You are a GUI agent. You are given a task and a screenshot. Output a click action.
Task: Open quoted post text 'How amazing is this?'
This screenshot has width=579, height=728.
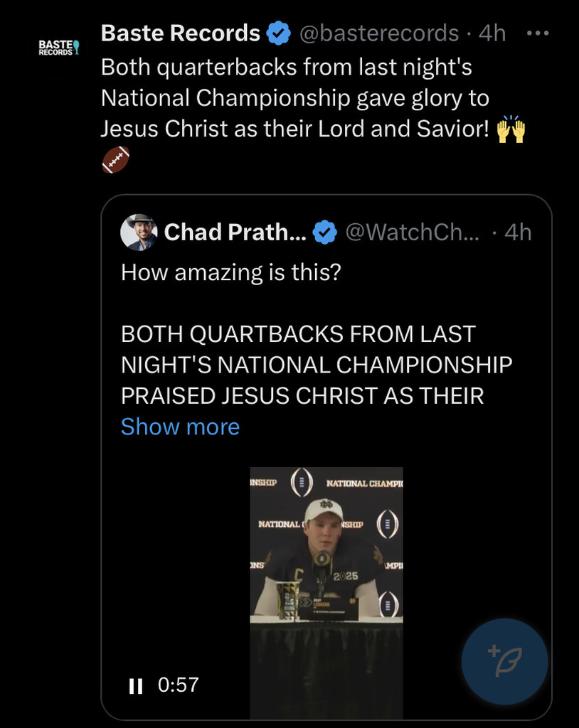(x=230, y=272)
